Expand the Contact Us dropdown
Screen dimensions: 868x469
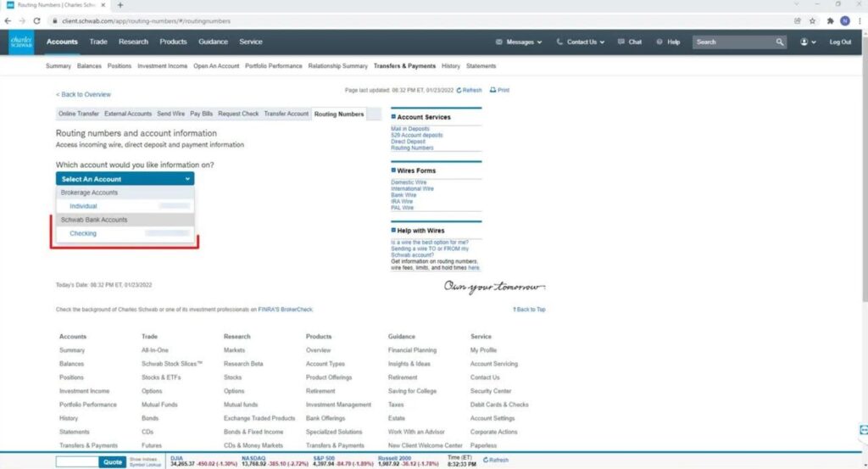point(580,42)
